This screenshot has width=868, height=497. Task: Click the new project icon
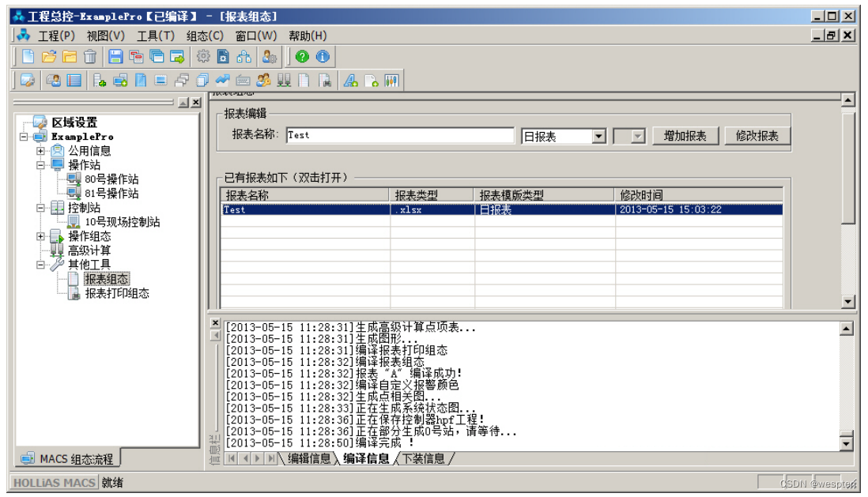[28, 56]
